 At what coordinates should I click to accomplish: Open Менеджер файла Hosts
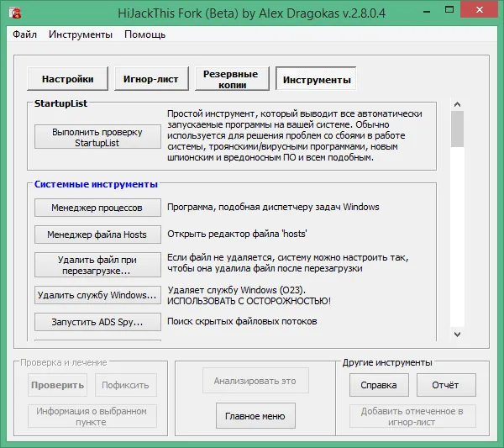pyautogui.click(x=97, y=235)
